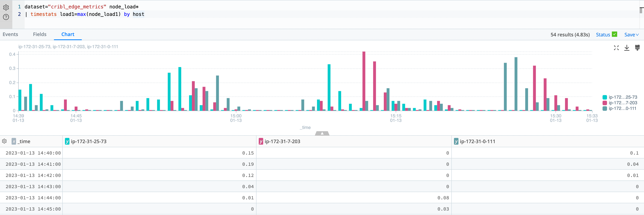
Task: Switch to the Events tab
Action: tap(10, 34)
